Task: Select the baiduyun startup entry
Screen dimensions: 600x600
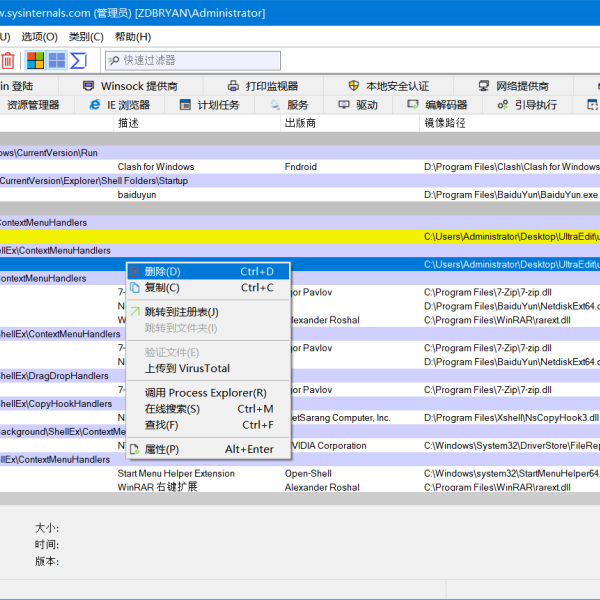Action: pos(137,195)
